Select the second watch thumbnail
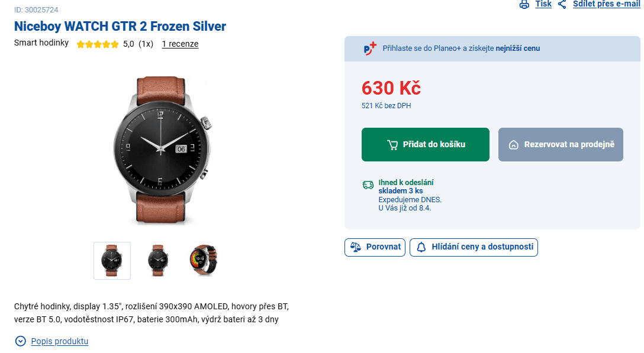The width and height of the screenshot is (644, 353). click(x=157, y=260)
